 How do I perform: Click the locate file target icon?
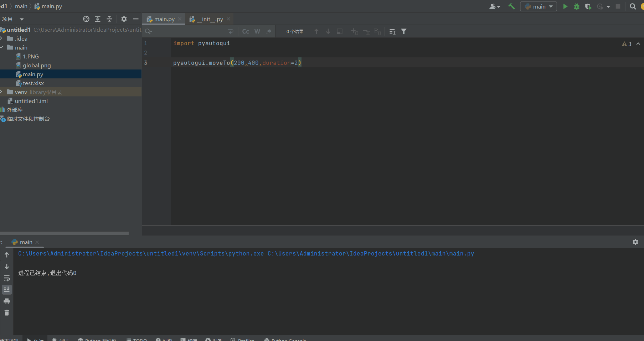pyautogui.click(x=86, y=19)
